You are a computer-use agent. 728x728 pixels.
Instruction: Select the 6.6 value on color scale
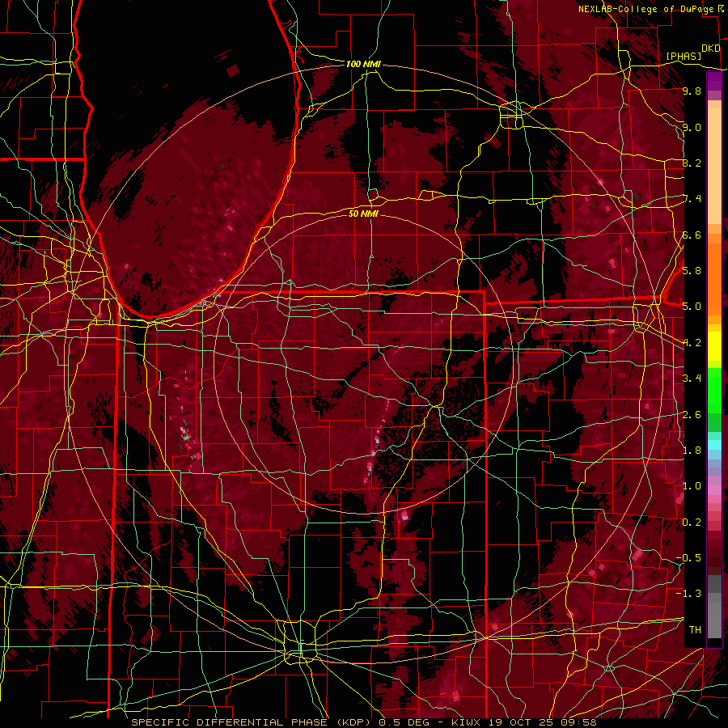(x=692, y=235)
